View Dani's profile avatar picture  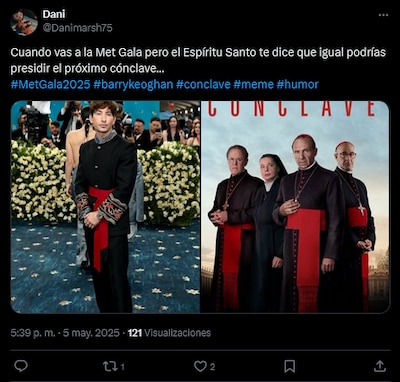(x=24, y=22)
